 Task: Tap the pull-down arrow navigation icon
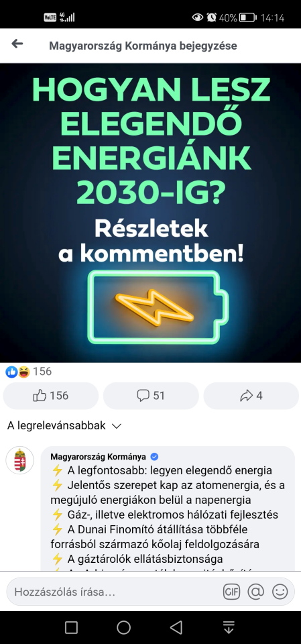click(229, 627)
